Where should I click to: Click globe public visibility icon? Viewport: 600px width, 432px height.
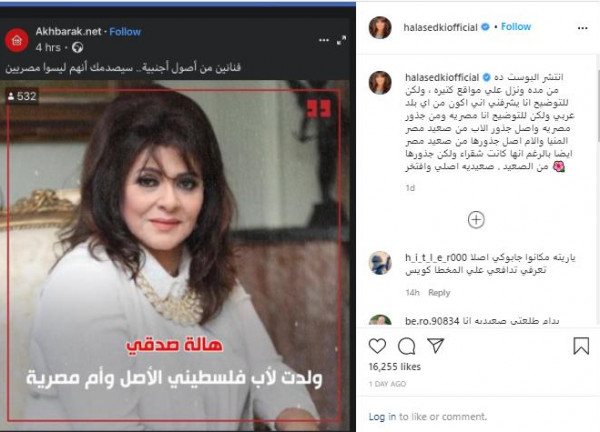pos(78,47)
